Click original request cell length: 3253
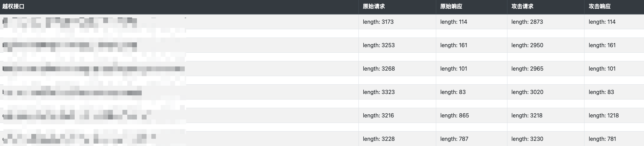Image resolution: width=644 pixels, height=146 pixels. point(379,45)
